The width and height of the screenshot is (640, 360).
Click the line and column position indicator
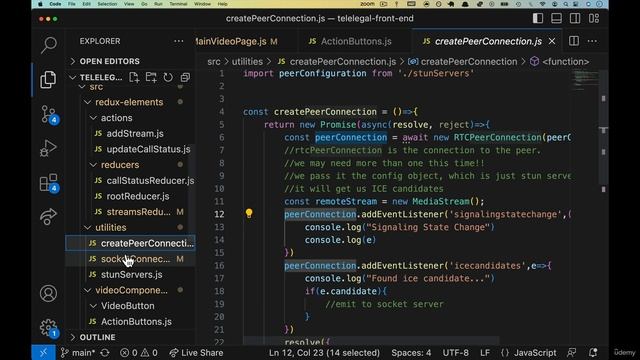click(324, 353)
